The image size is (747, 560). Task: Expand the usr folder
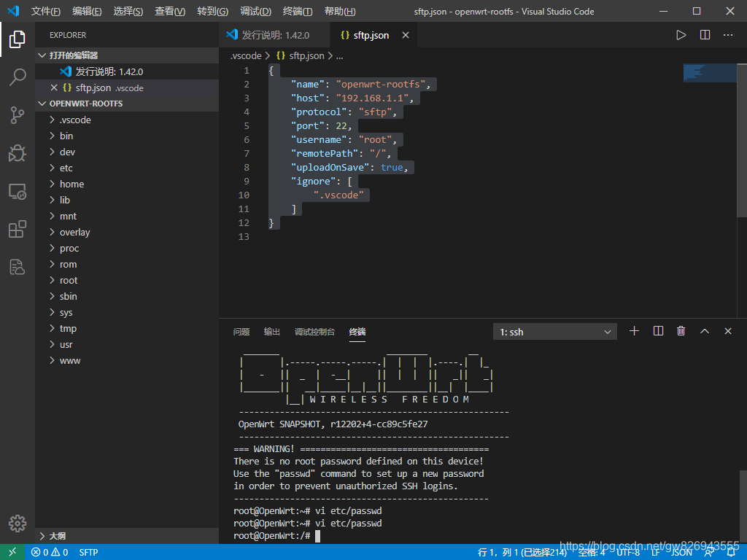tap(127, 344)
